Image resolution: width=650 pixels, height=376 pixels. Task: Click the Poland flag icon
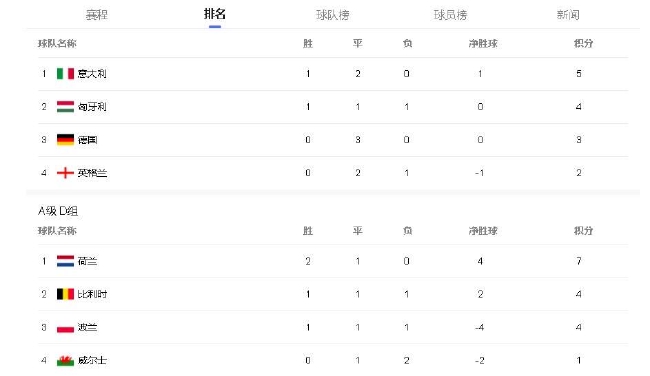(x=65, y=327)
